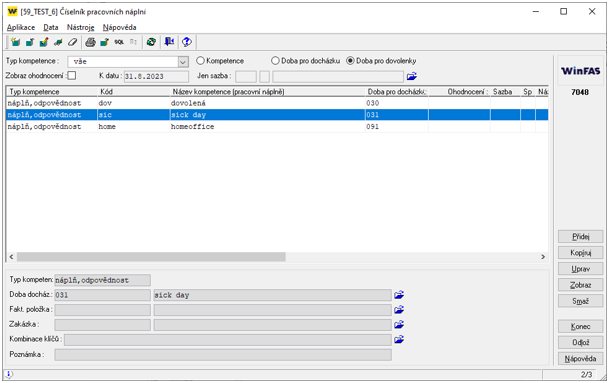The image size is (609, 383).
Task: Open the Data menu
Action: [51, 27]
